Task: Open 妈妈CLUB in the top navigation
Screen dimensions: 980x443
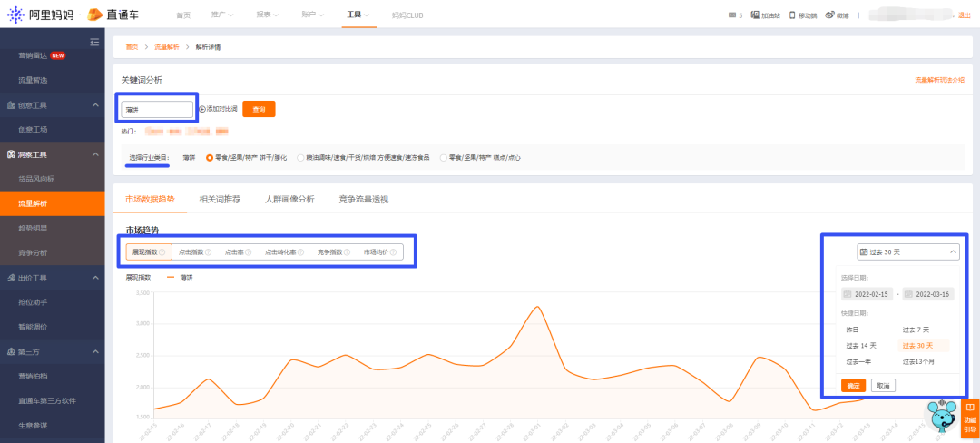Action: [407, 15]
